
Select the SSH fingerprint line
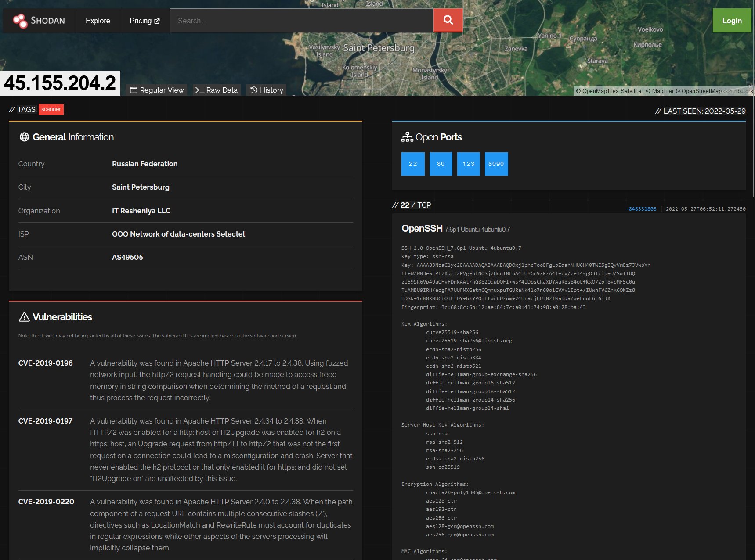tap(494, 307)
